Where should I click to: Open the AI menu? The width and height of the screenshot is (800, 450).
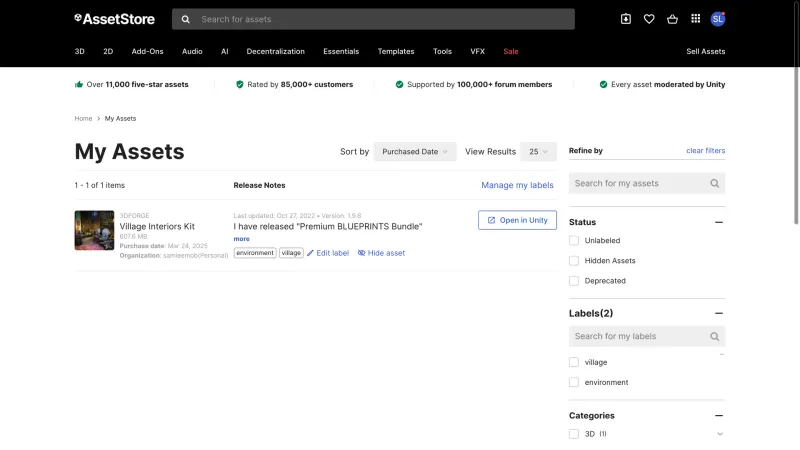[224, 52]
